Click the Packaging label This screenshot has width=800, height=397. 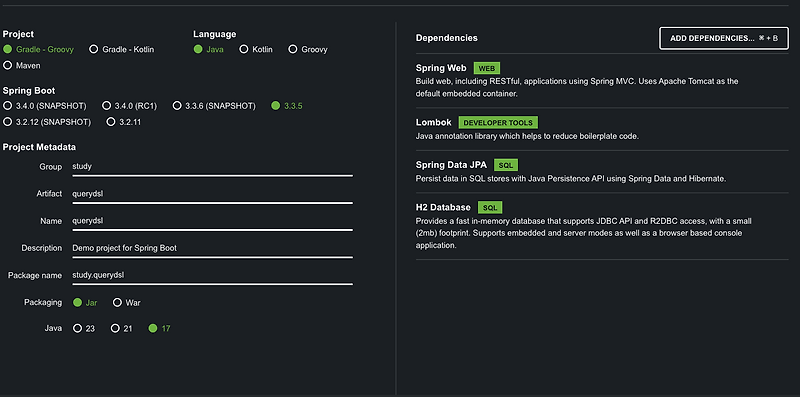tap(43, 302)
